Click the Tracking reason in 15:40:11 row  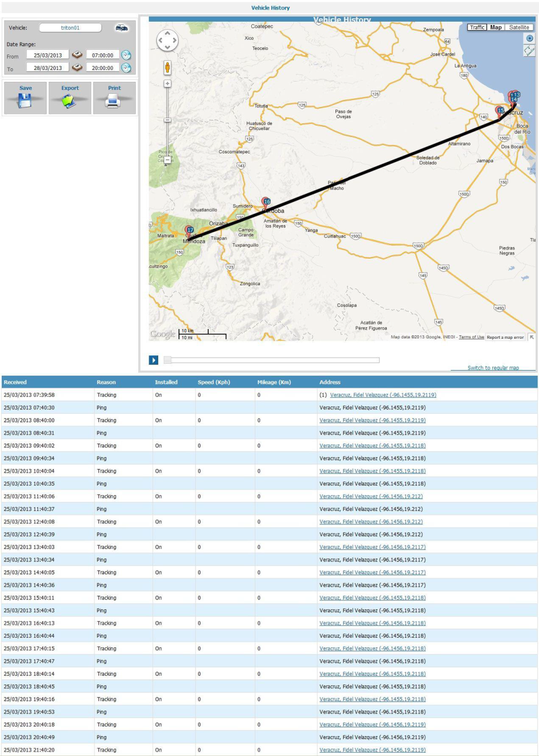click(x=106, y=598)
